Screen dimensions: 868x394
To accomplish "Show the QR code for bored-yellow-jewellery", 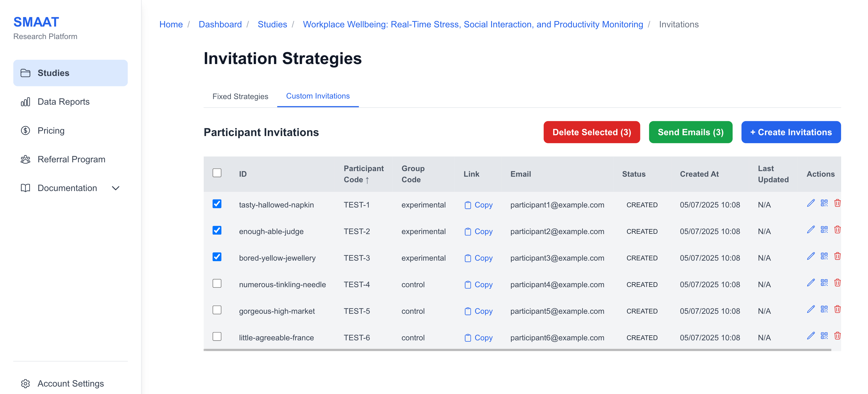I will (x=824, y=256).
